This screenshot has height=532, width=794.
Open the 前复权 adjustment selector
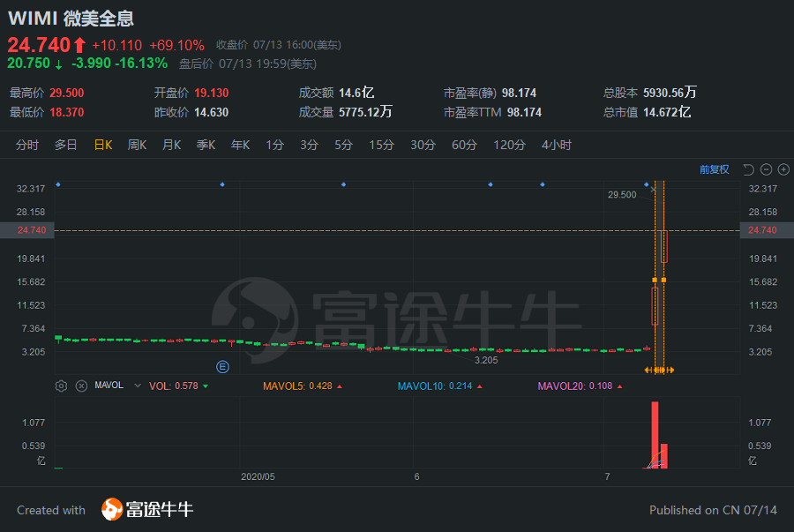point(714,169)
